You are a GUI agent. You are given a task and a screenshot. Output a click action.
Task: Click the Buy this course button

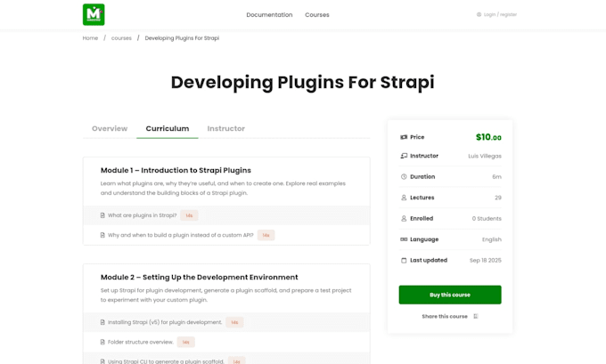click(450, 295)
